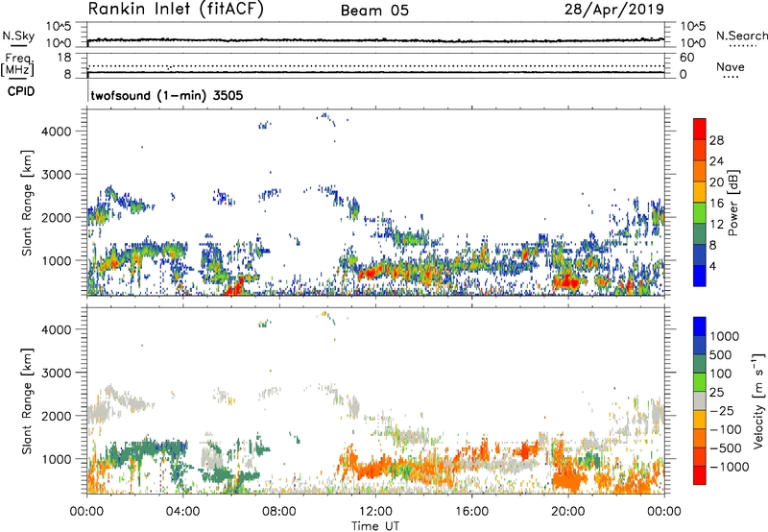Viewport: 768px width, 532px height.
Task: Click the 'Nave' legend label
Action: pos(731,67)
